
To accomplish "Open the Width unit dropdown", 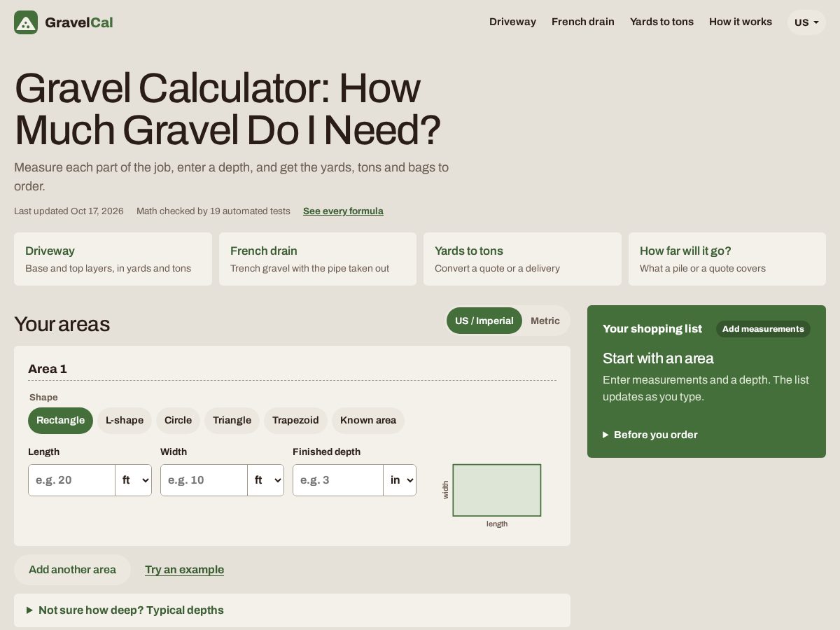I will click(266, 480).
